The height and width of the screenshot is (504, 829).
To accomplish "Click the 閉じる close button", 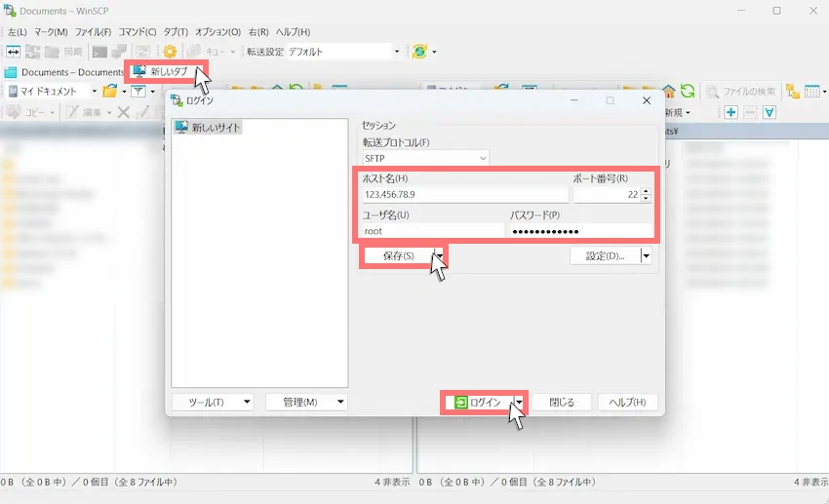I will [562, 402].
